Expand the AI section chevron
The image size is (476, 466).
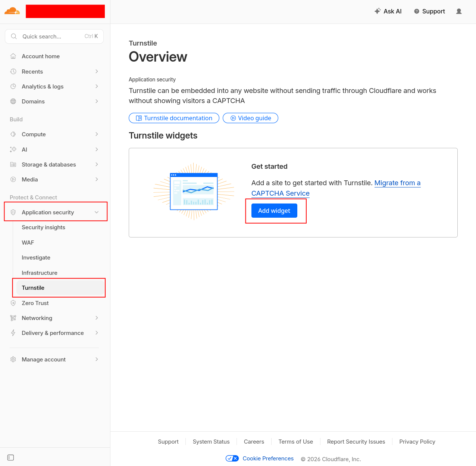(x=97, y=149)
